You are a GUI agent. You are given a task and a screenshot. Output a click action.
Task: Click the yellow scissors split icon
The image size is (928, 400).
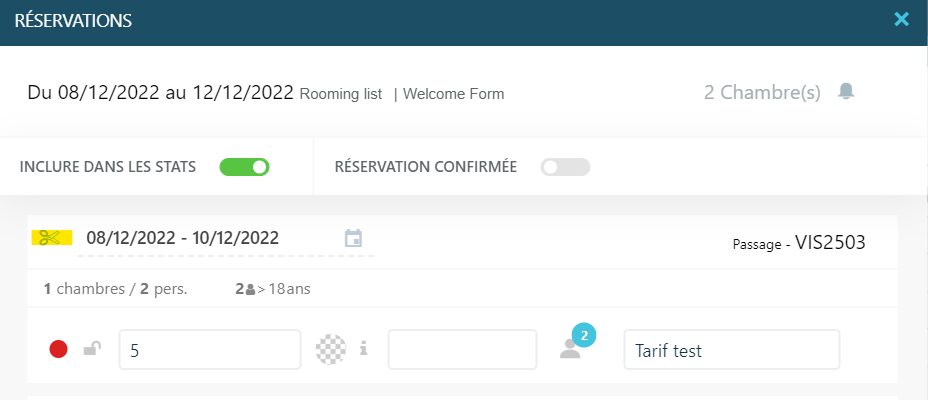point(51,237)
